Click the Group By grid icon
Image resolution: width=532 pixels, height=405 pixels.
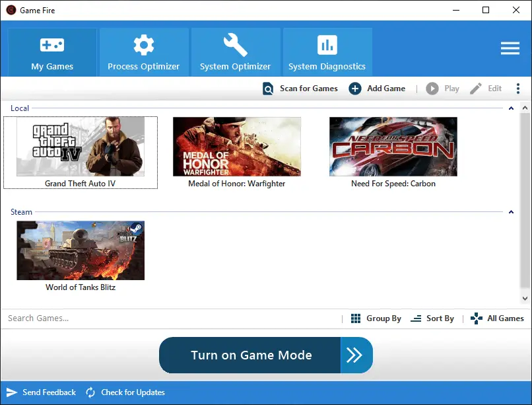pyautogui.click(x=356, y=318)
